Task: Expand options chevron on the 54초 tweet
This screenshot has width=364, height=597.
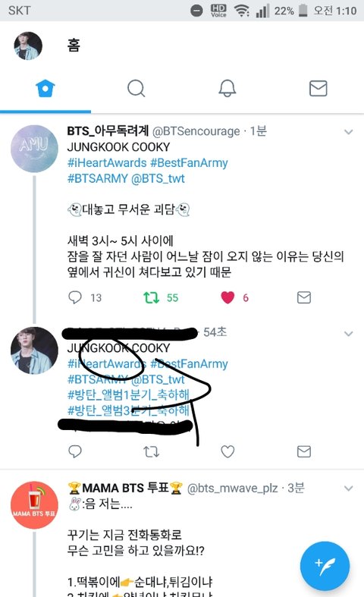Action: (x=348, y=334)
